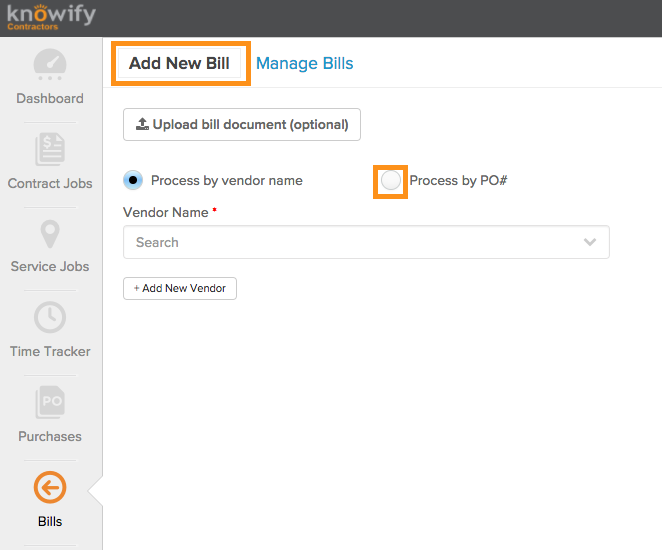Viewport: 662px width, 550px height.
Task: Click the Add New Vendor button
Action: [180, 288]
